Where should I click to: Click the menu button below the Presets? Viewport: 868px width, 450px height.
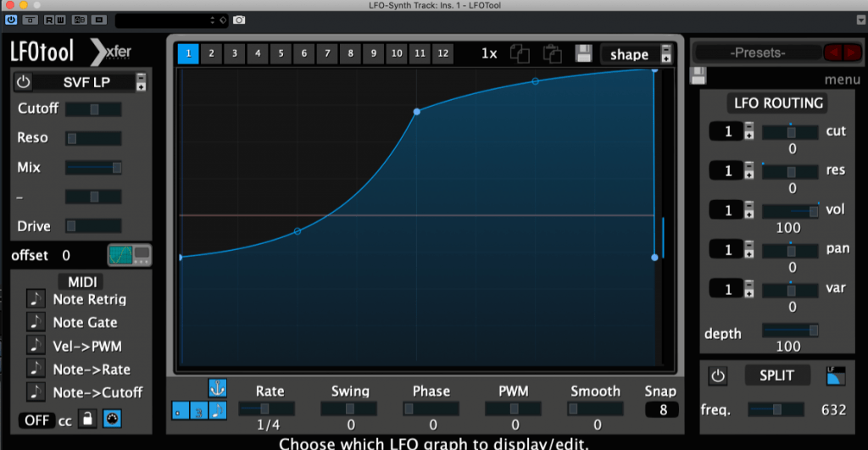coord(842,81)
